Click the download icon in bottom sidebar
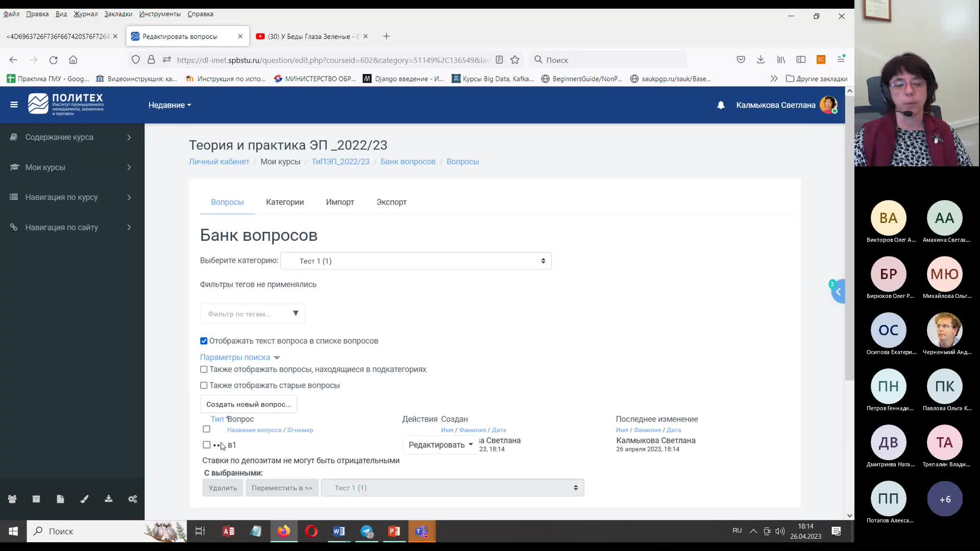This screenshot has width=980, height=551. tap(108, 499)
